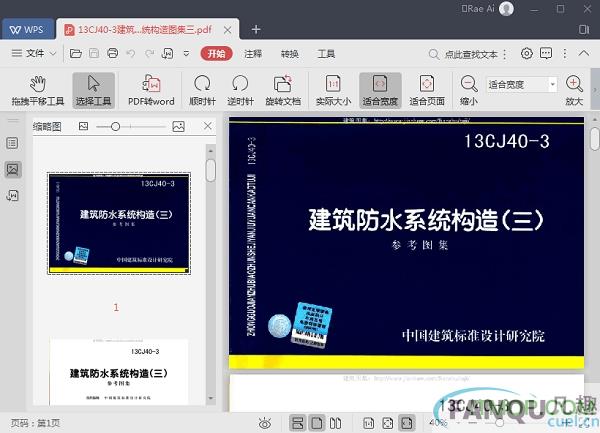
Task: Enable two-page view mode
Action: point(336,423)
